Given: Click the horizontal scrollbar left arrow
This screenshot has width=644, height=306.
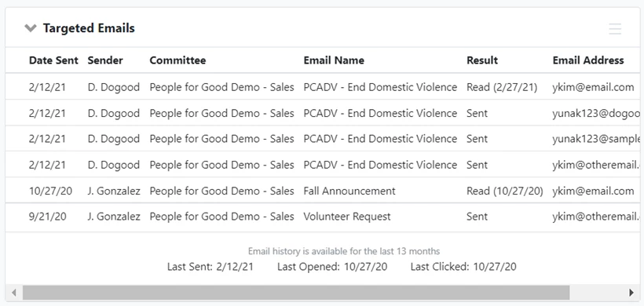Looking at the screenshot, I should coord(14,293).
